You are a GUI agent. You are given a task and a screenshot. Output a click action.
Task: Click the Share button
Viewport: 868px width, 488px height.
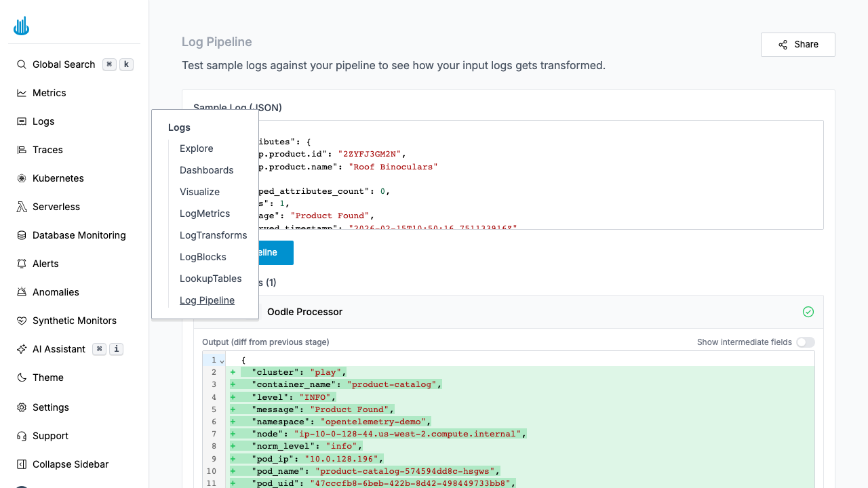click(x=797, y=44)
